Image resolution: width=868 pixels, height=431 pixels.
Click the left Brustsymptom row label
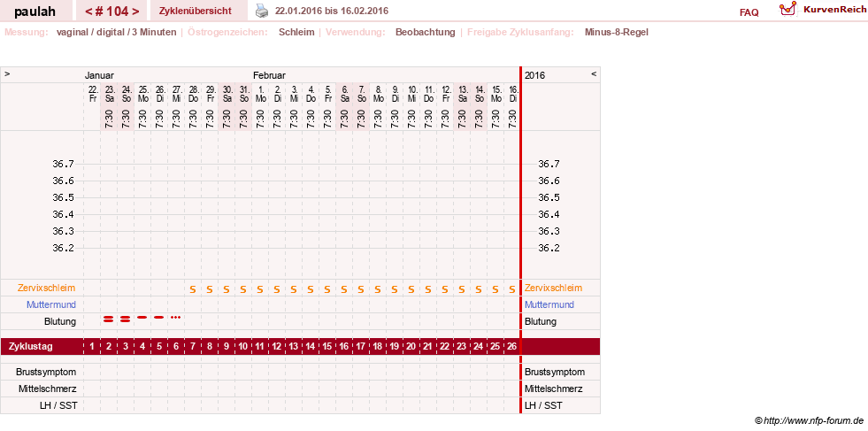46,372
